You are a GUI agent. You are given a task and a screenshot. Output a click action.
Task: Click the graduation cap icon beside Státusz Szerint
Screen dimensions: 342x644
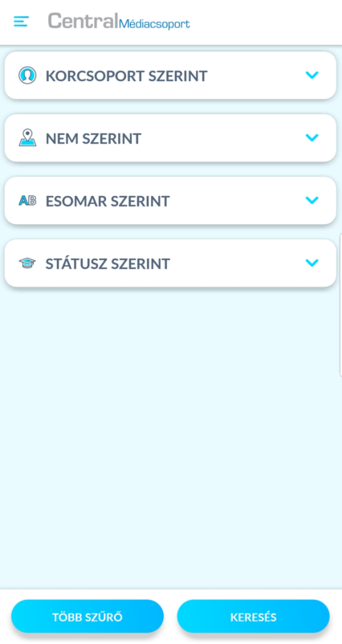click(27, 263)
